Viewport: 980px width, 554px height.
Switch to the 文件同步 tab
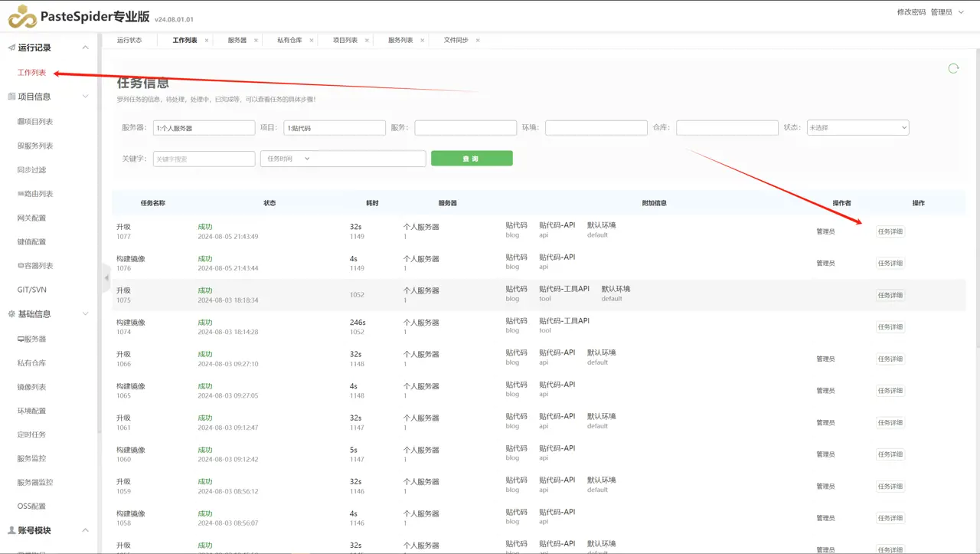point(456,41)
